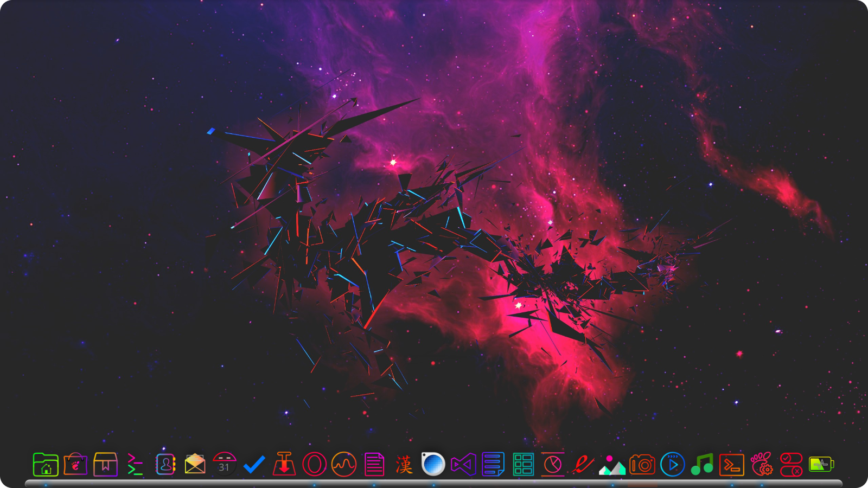This screenshot has width=868, height=488.
Task: Open the green home folder file manager
Action: (x=46, y=465)
